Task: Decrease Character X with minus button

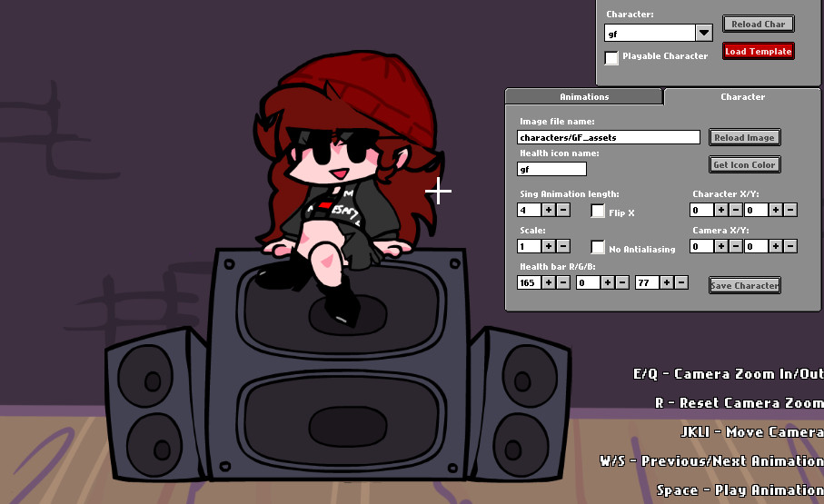Action: (736, 210)
